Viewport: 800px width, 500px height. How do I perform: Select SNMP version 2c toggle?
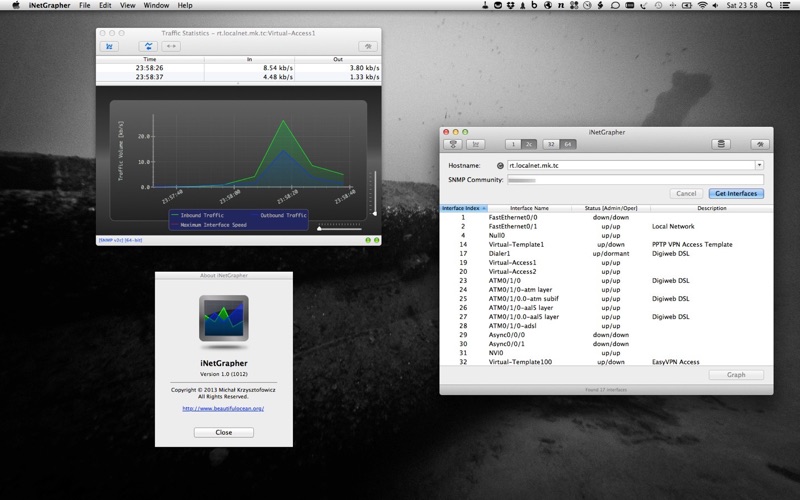(x=529, y=144)
